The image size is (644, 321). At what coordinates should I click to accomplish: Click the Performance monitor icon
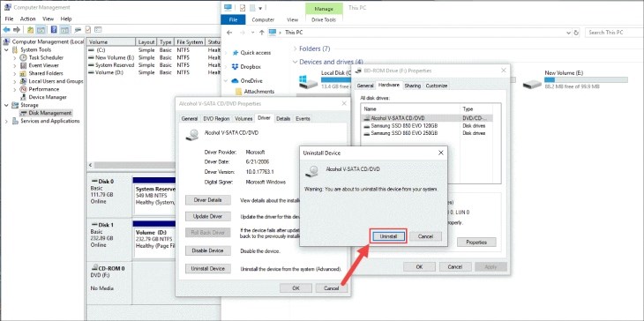tap(24, 89)
